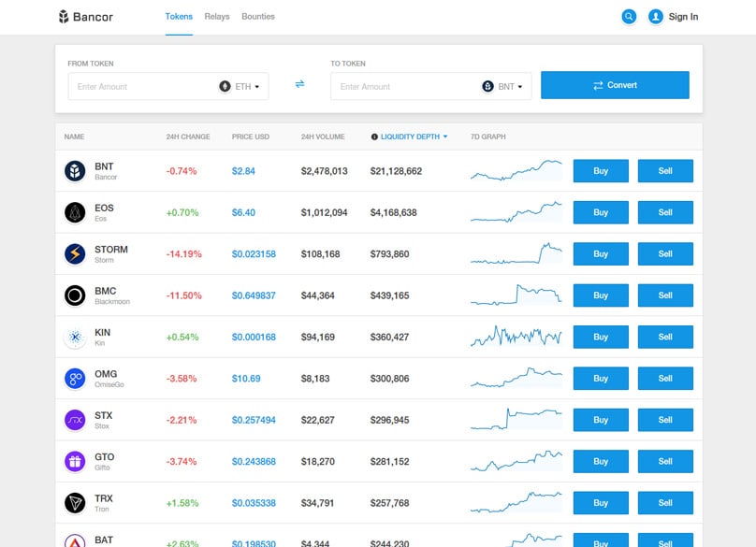Screen dimensions: 756x547
Task: Click the OMG price $10.69
Action: click(246, 379)
